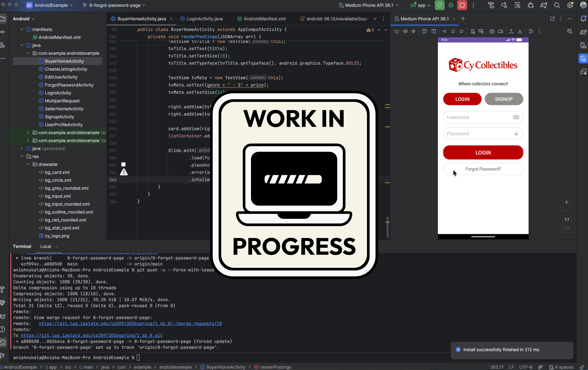
Task: Click Forgot Password? button in emulator
Action: coord(483,169)
